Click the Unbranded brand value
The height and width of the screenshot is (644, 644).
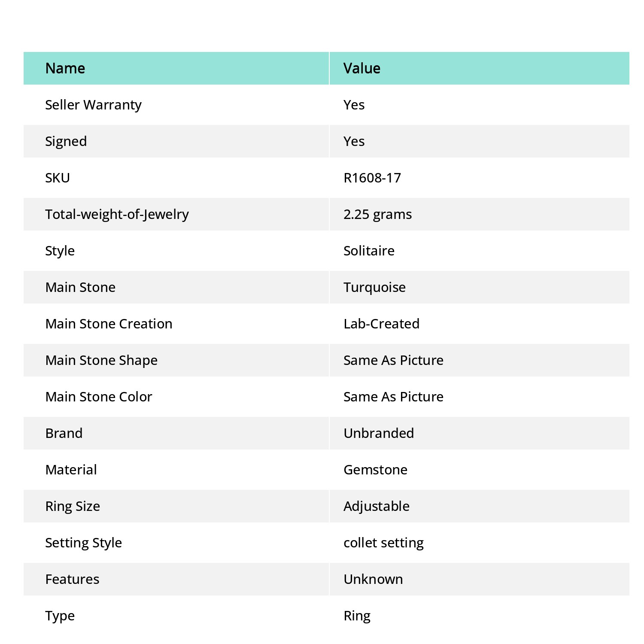coord(379,433)
